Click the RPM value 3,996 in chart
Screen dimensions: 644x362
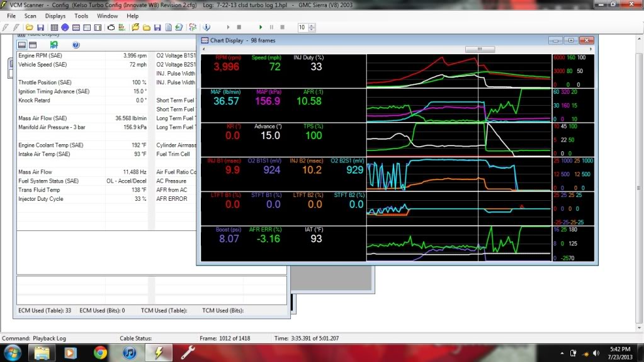click(x=226, y=67)
